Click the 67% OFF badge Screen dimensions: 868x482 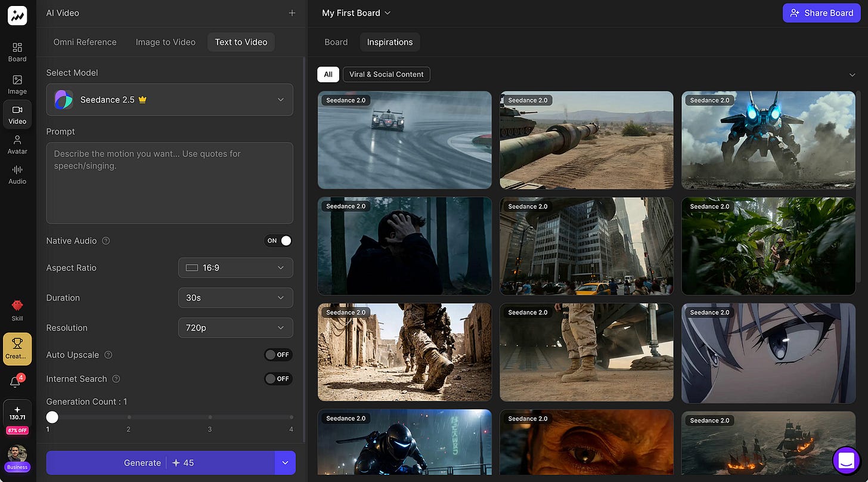click(17, 431)
